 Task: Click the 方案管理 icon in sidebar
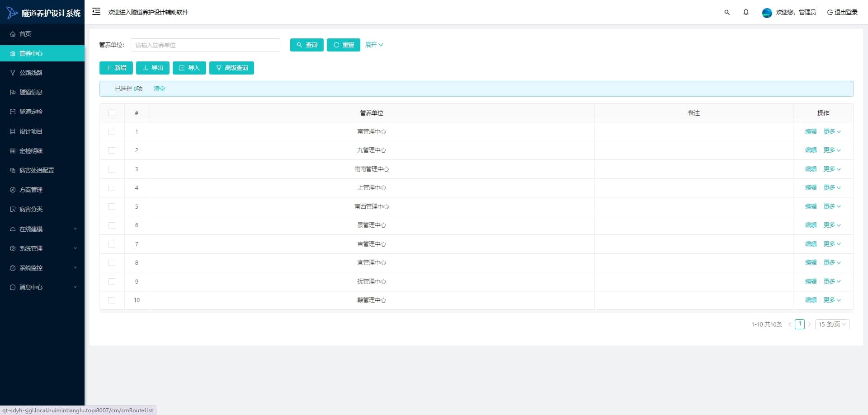tap(13, 190)
